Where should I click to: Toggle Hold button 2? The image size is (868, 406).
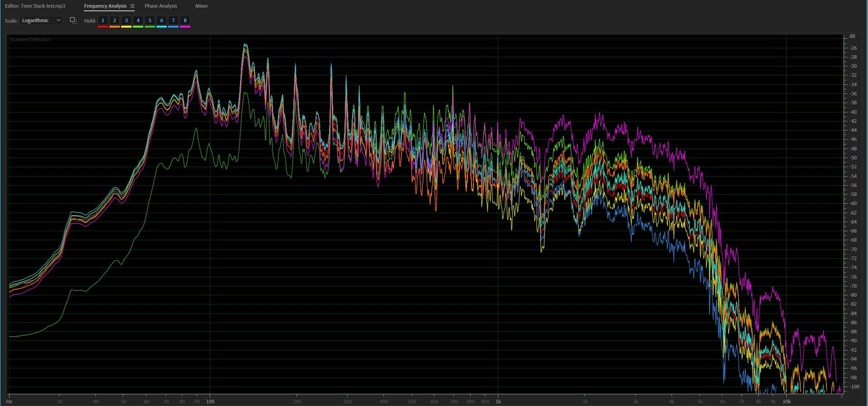(114, 20)
